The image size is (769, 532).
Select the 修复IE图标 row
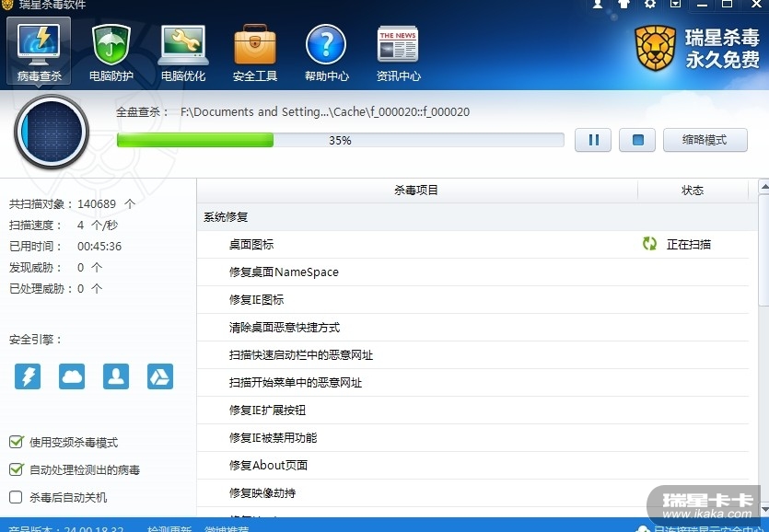coord(472,299)
